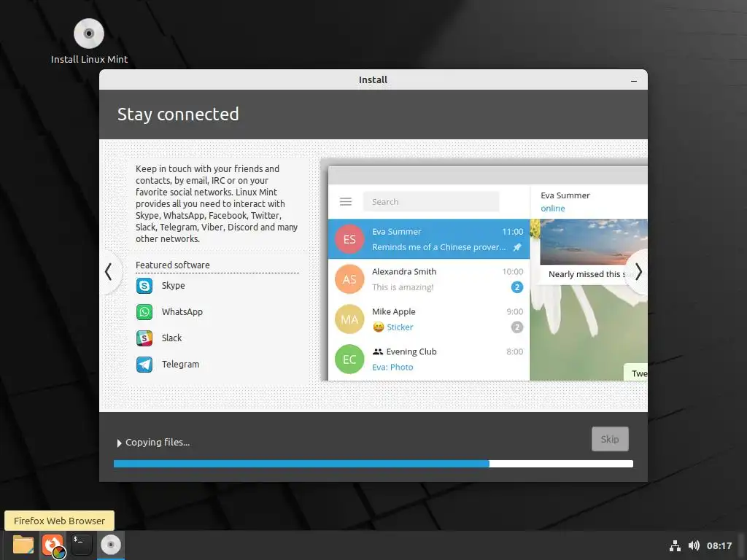
Task: Launch Firefox Web Browser from the taskbar
Action: (x=53, y=545)
